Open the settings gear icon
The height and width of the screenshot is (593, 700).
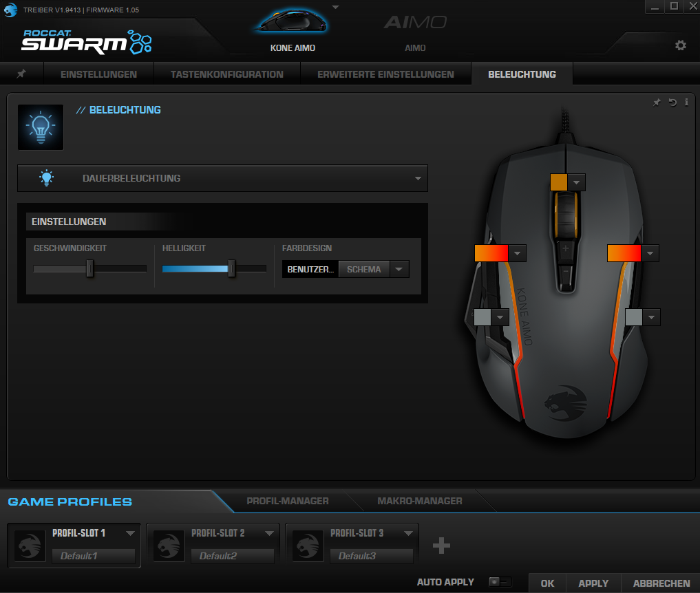click(x=680, y=45)
